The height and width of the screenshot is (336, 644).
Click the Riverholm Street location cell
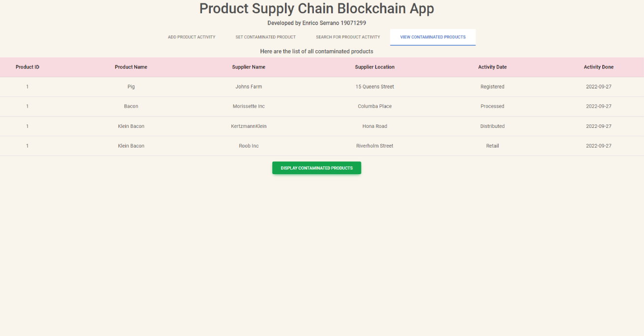[375, 146]
